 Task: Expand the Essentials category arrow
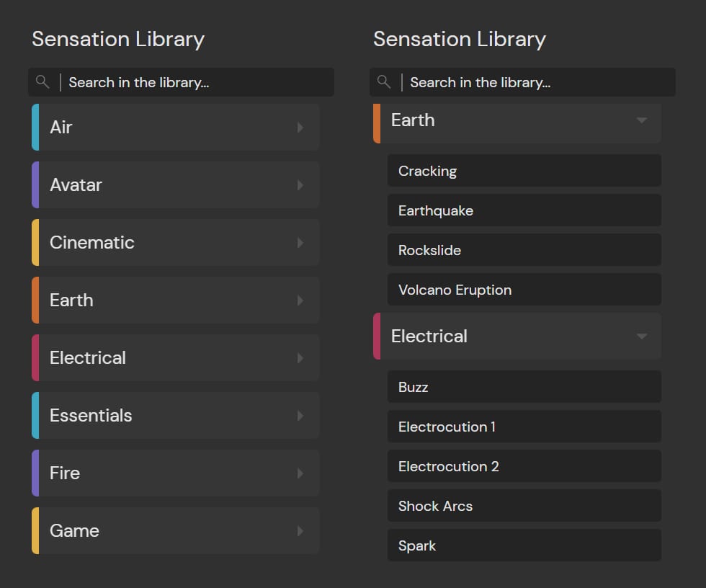coord(300,416)
